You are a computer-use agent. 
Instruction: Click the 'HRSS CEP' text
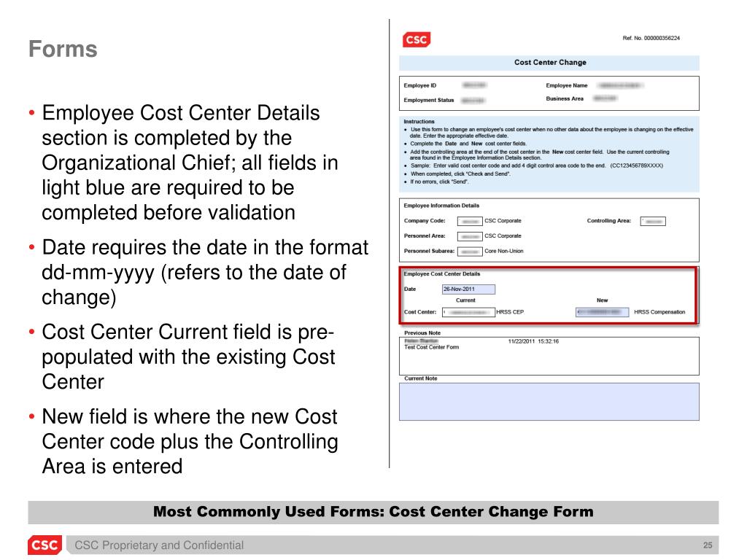click(x=510, y=312)
